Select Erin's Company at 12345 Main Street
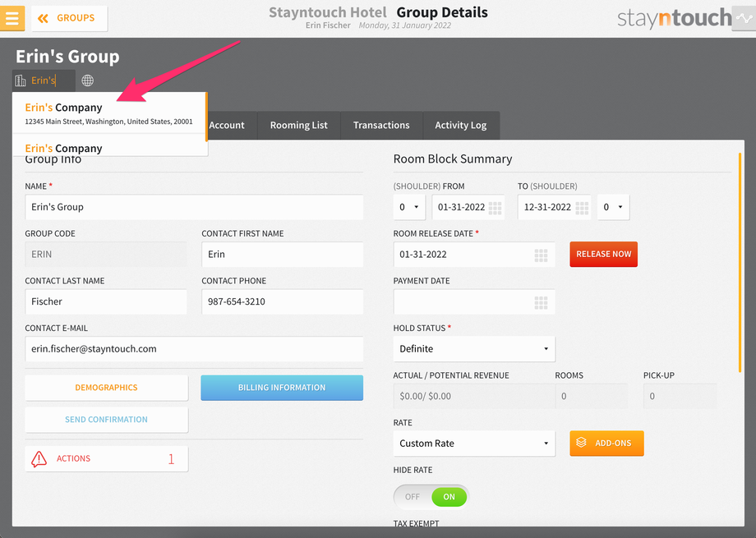Viewport: 756px width, 538px height. pos(110,113)
